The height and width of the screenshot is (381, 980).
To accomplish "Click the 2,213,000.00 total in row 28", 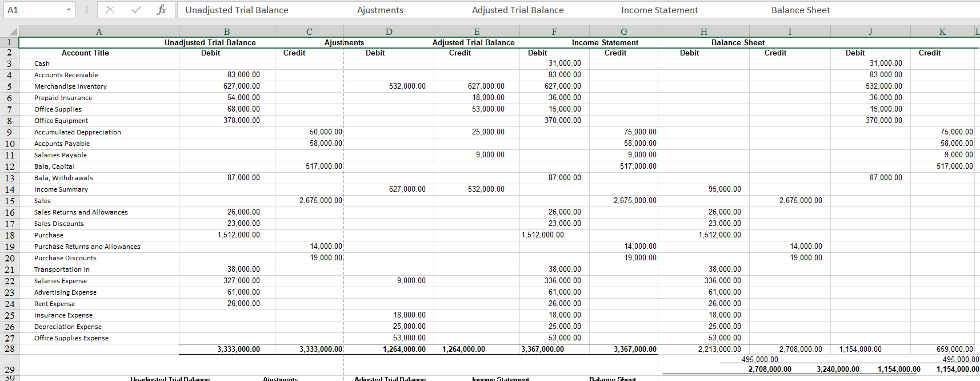I will click(719, 349).
